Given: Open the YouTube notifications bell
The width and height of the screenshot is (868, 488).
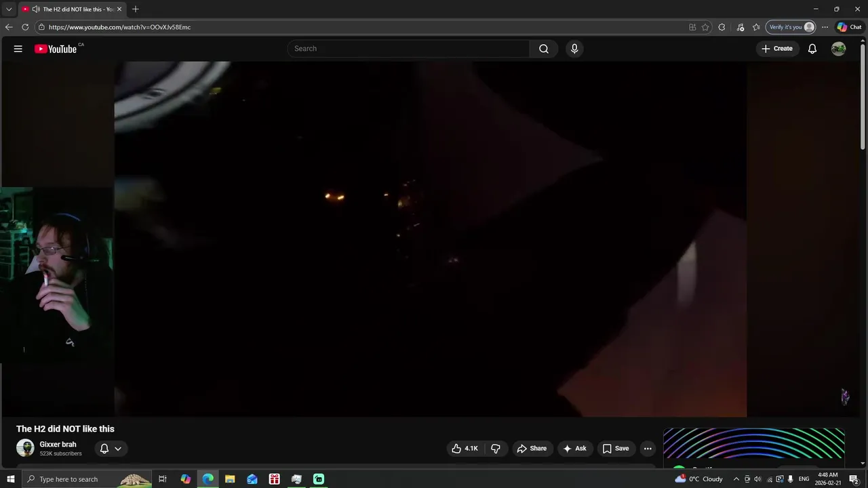Looking at the screenshot, I should (812, 49).
